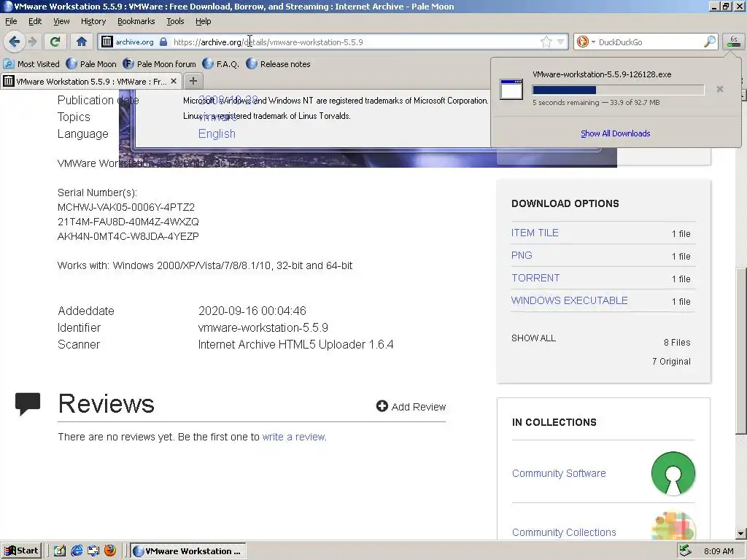Click identifier value vmware-workstation-5.5.9

pos(263,327)
